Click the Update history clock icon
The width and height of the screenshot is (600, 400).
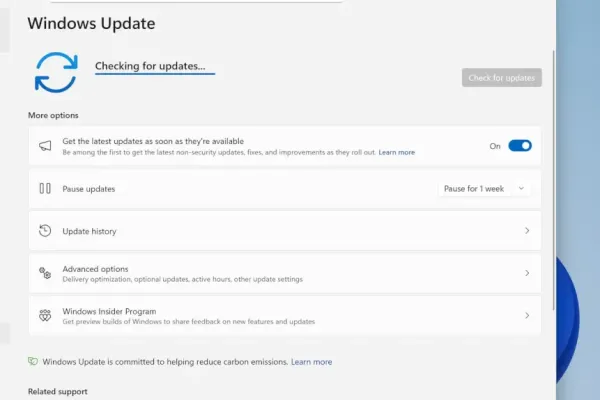[45, 231]
